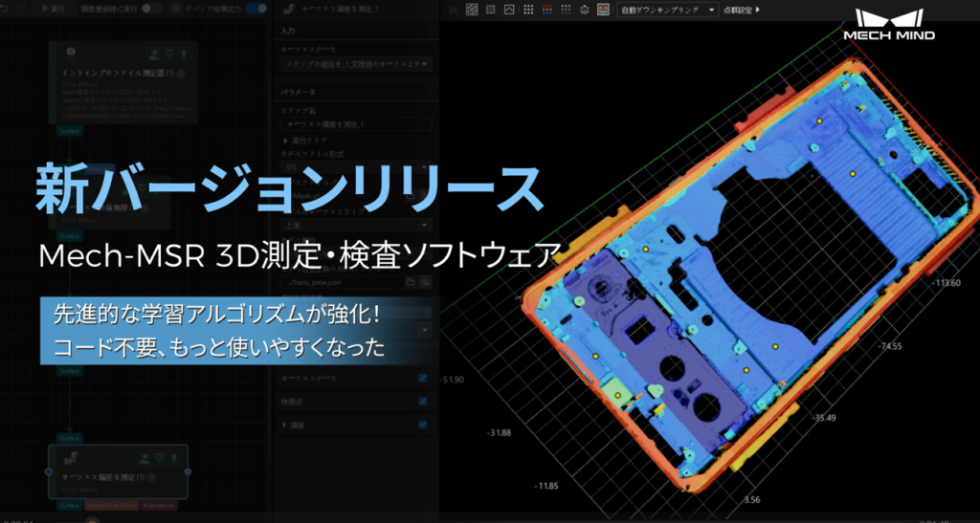Expand the 偏差 output row
Viewport: 980px width, 523px height.
(285, 425)
